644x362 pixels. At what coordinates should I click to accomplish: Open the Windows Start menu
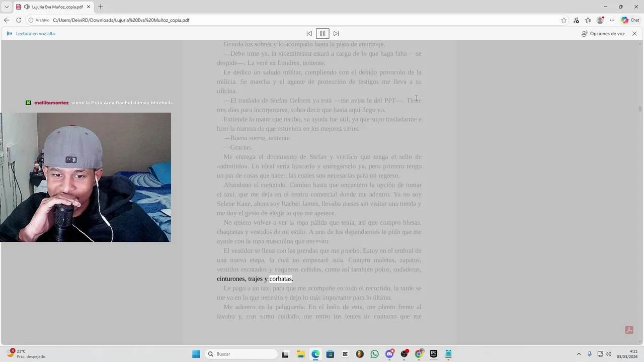(196, 354)
